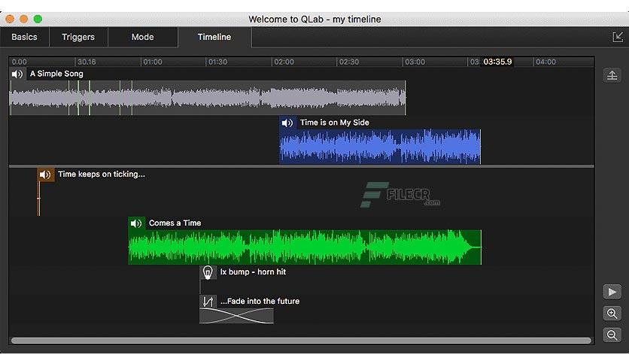The width and height of the screenshot is (629, 364).
Task: Select the gray A Simple Song waveform clip
Action: click(208, 99)
